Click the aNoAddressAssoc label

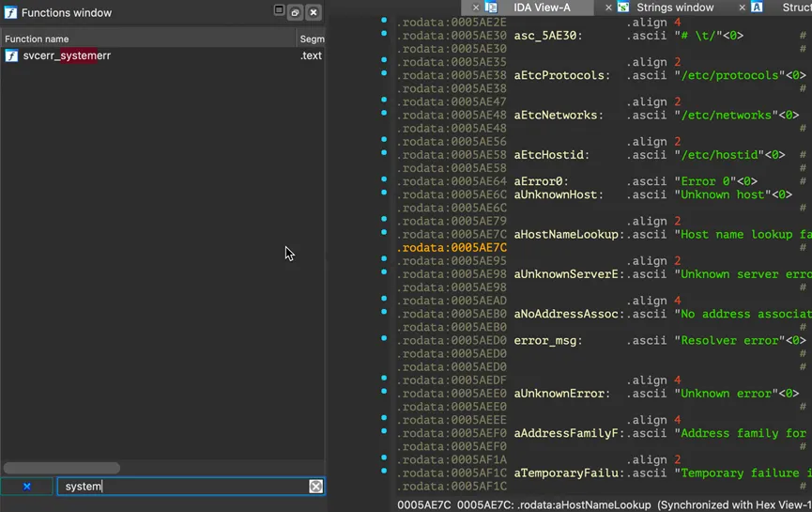coord(569,314)
